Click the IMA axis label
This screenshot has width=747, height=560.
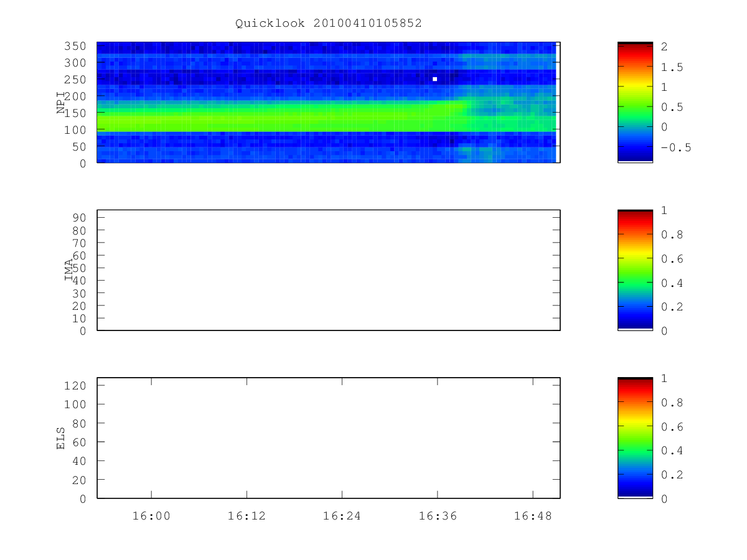(x=68, y=270)
